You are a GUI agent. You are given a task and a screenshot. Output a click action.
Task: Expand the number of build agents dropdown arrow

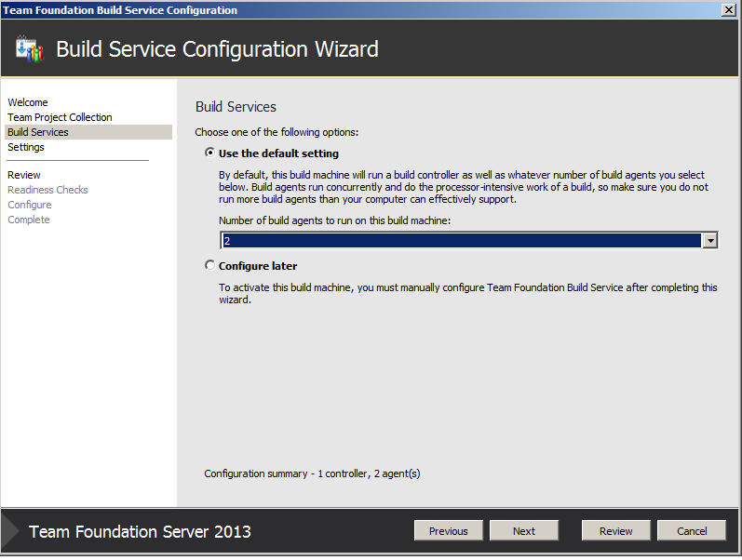(710, 240)
